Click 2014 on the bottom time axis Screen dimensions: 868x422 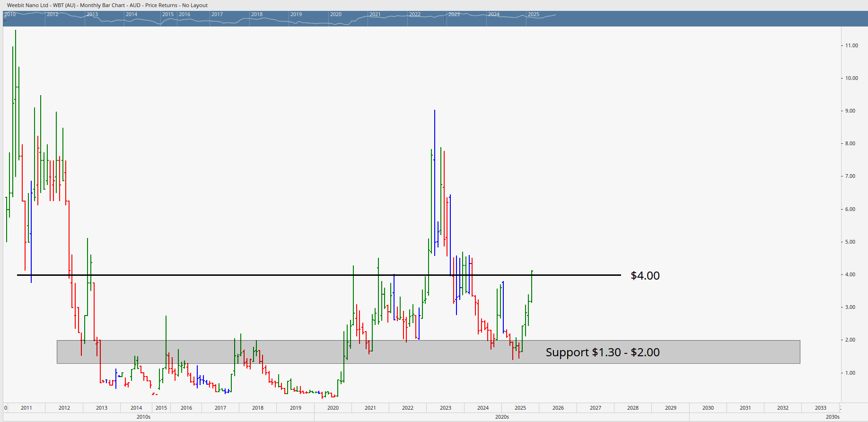pyautogui.click(x=136, y=408)
